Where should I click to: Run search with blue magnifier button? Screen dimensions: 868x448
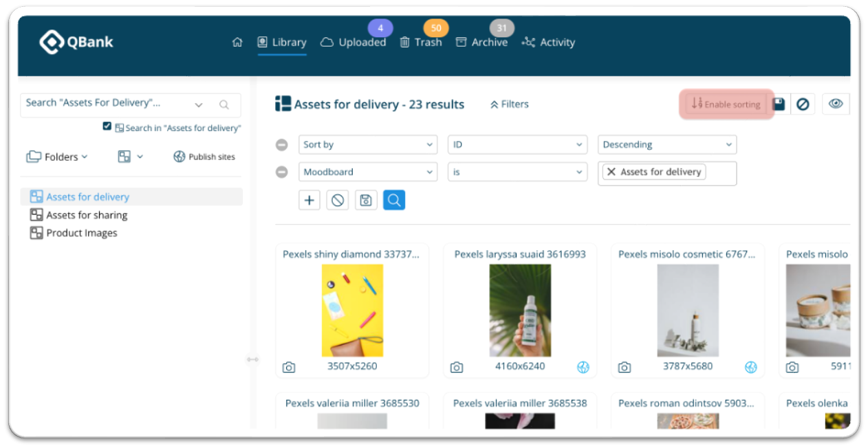[394, 200]
